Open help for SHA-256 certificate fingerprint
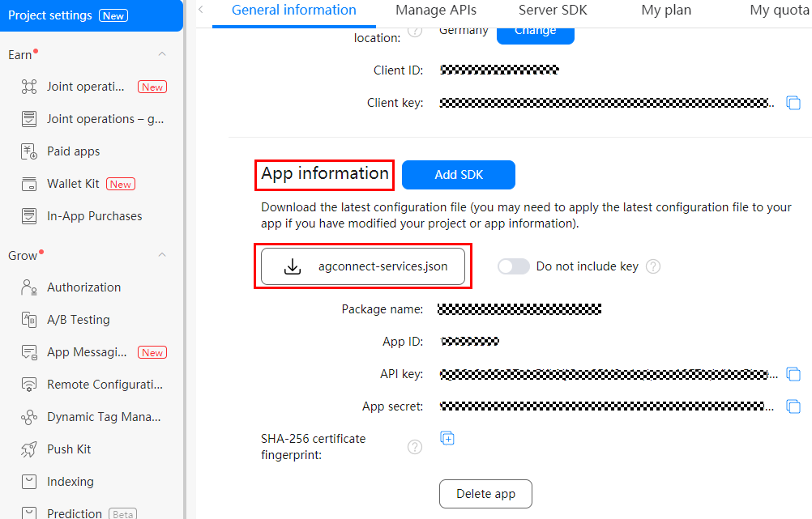The width and height of the screenshot is (812, 519). click(415, 447)
